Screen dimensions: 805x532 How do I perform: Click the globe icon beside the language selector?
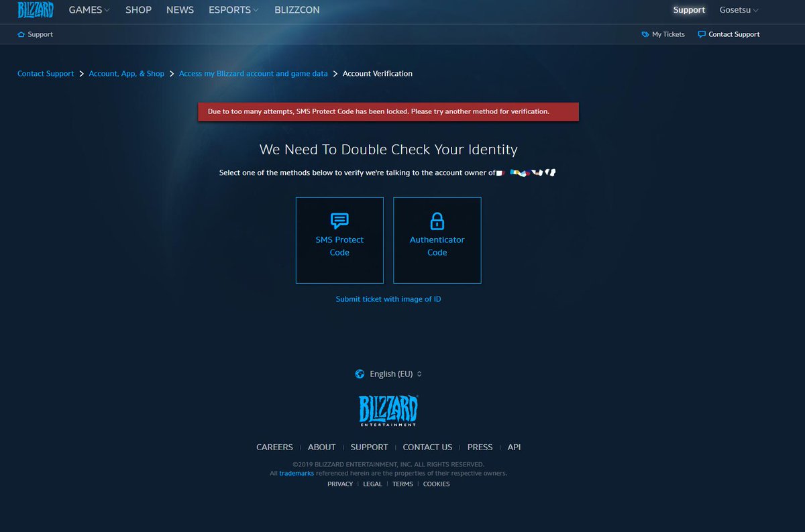pyautogui.click(x=360, y=374)
